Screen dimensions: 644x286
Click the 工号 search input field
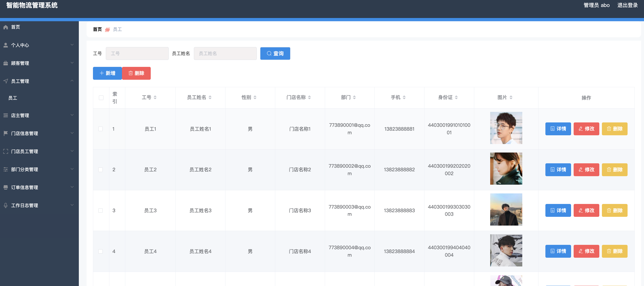tap(137, 53)
